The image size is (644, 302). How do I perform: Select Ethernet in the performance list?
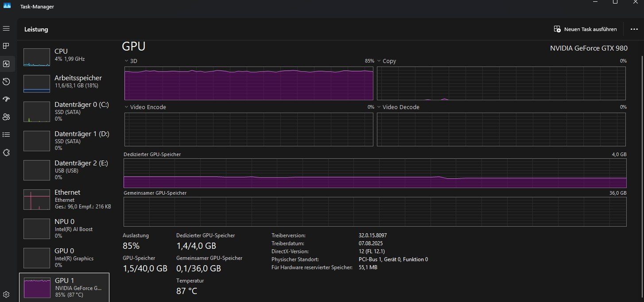(64, 199)
